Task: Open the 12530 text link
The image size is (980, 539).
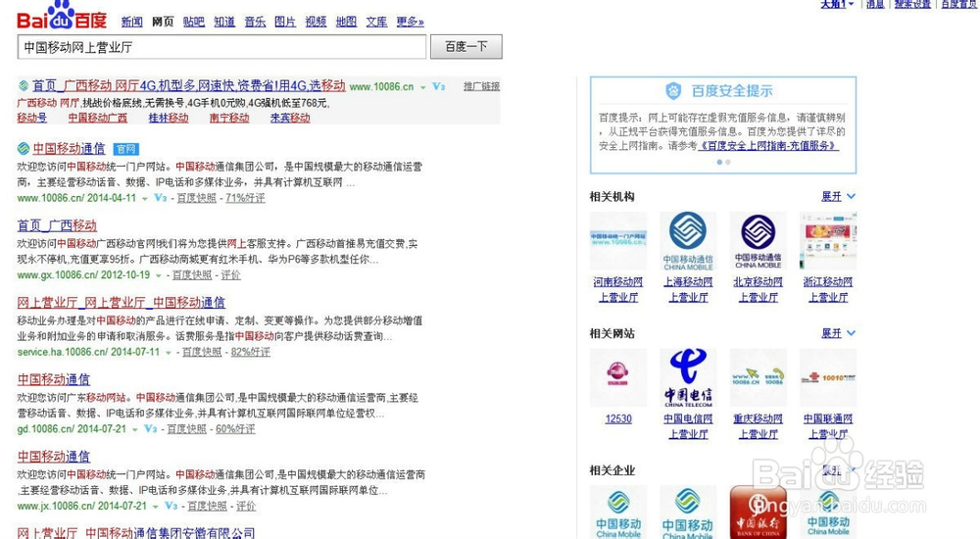Action: pos(618,418)
